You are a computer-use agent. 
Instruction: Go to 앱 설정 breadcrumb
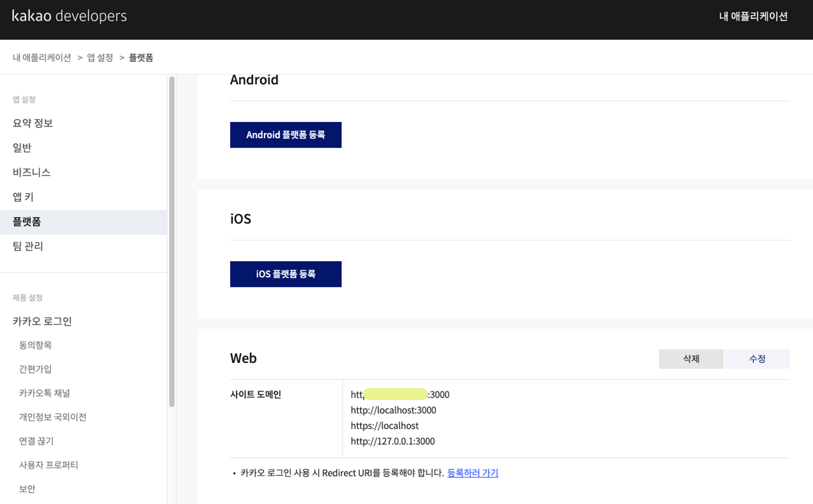click(x=100, y=58)
